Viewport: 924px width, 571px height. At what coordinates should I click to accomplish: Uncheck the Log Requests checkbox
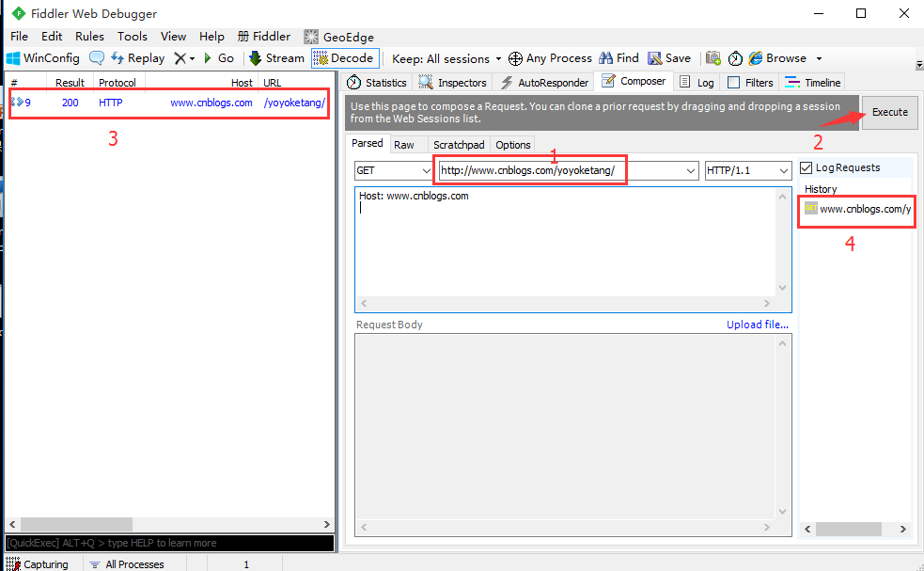[x=806, y=167]
